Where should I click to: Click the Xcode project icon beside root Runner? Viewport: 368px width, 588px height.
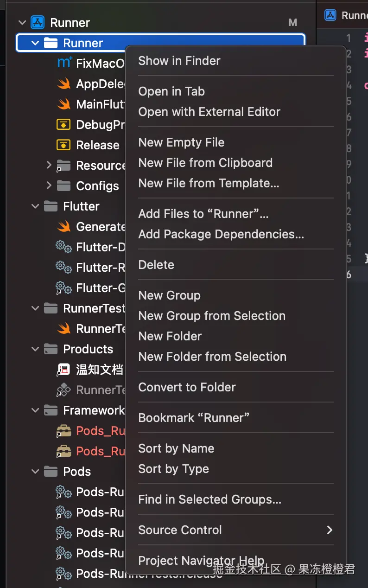tap(37, 22)
